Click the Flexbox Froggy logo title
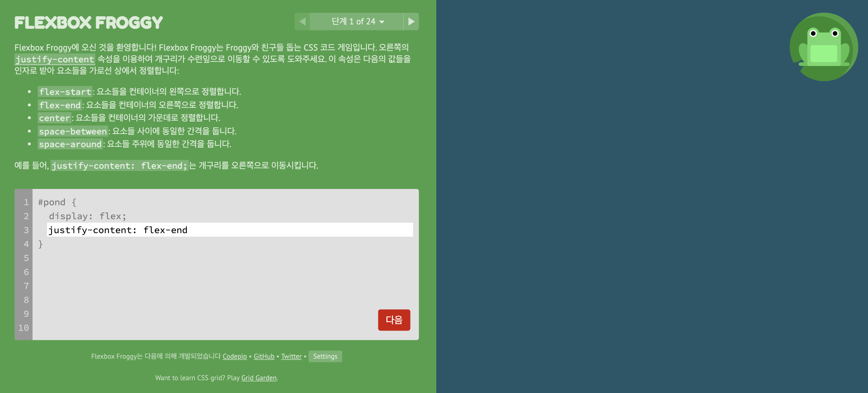The width and height of the screenshot is (868, 393). 89,23
